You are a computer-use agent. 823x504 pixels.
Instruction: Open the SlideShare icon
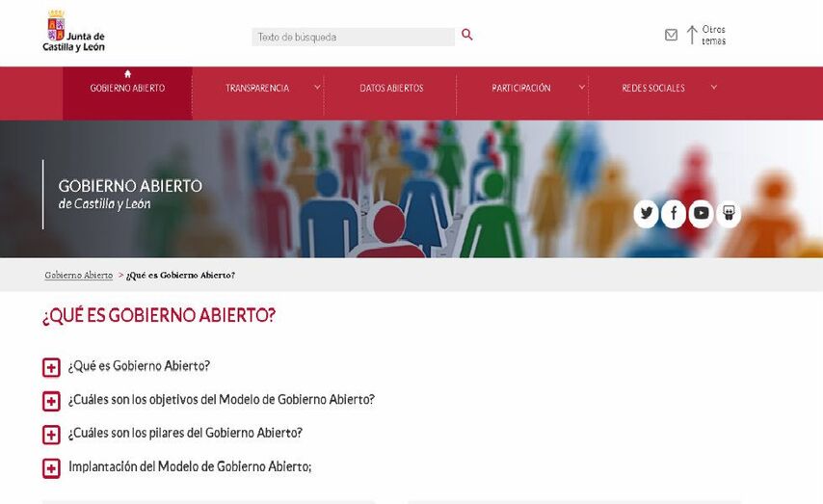point(729,213)
